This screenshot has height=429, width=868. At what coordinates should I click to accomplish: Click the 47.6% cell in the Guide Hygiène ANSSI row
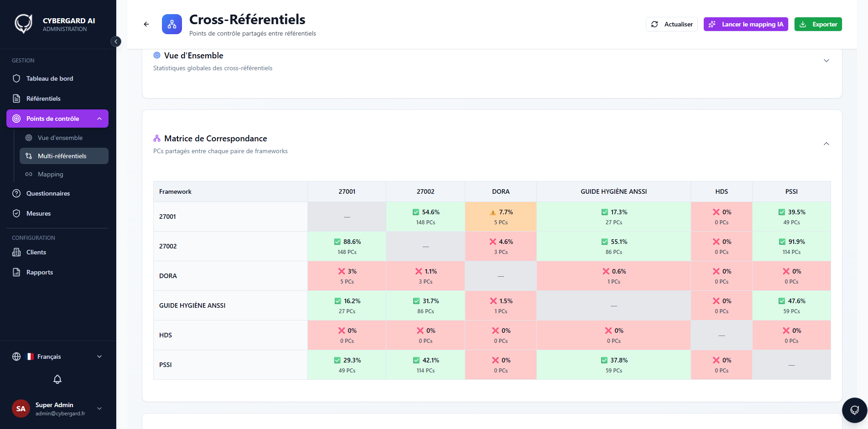coord(791,305)
